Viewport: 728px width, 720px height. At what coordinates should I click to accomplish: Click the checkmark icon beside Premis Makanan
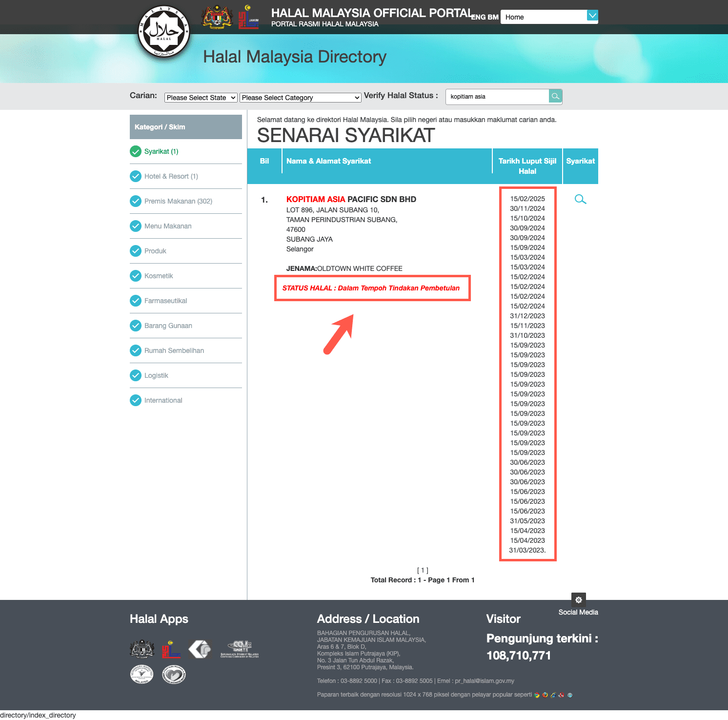coord(136,201)
